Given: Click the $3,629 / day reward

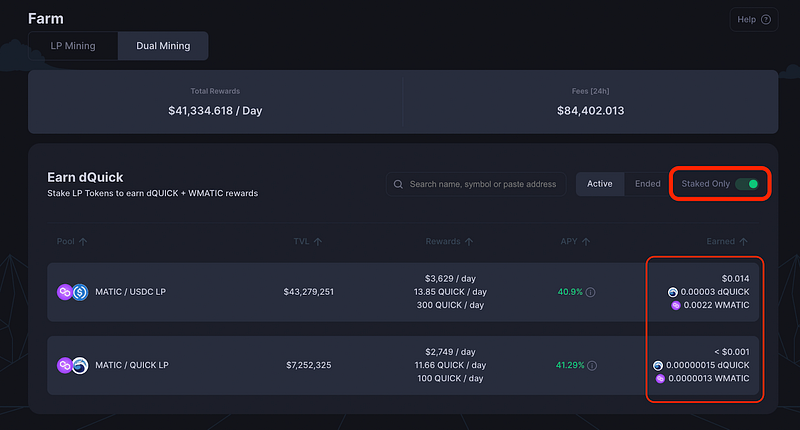Looking at the screenshot, I should [450, 279].
